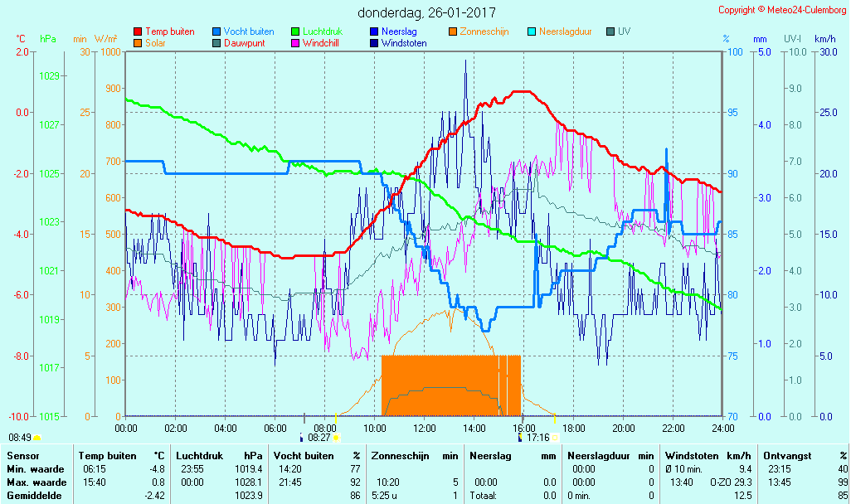Screen dimensions: 851x504
Task: Click the Neerslag legend label
Action: pyautogui.click(x=399, y=31)
